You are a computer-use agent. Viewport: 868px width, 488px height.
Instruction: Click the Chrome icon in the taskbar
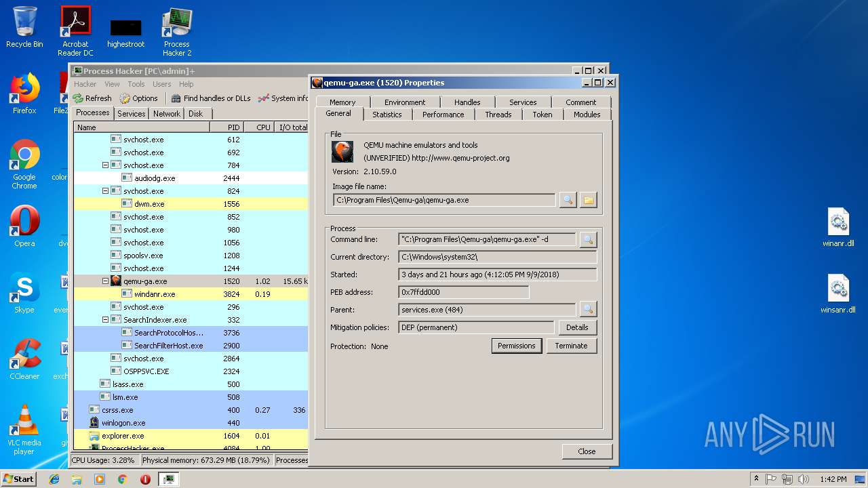click(x=123, y=479)
